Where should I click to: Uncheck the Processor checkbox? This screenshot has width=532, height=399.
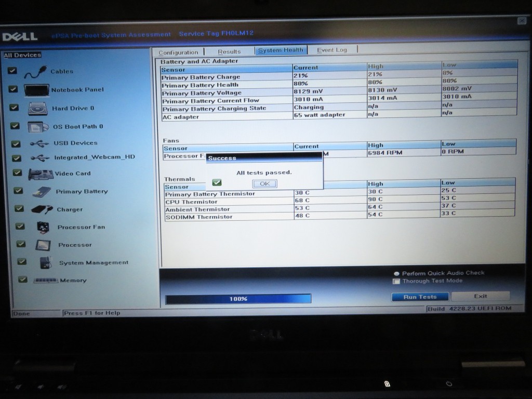pos(21,244)
